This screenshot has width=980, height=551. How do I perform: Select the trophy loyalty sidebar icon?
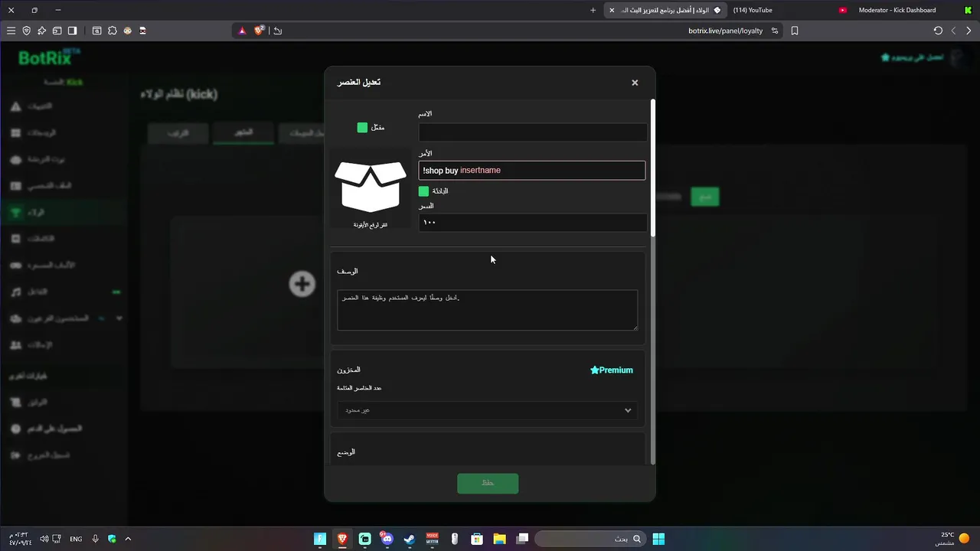click(15, 212)
